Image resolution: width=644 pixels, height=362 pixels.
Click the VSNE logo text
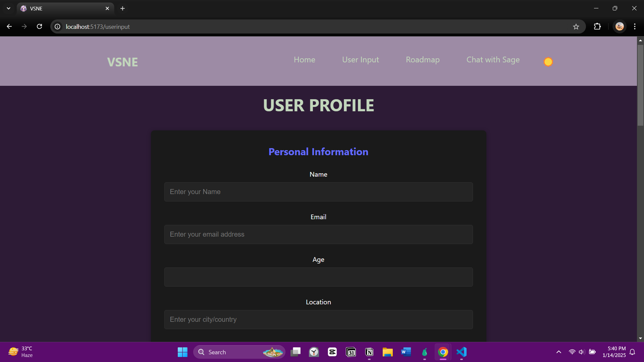[122, 62]
